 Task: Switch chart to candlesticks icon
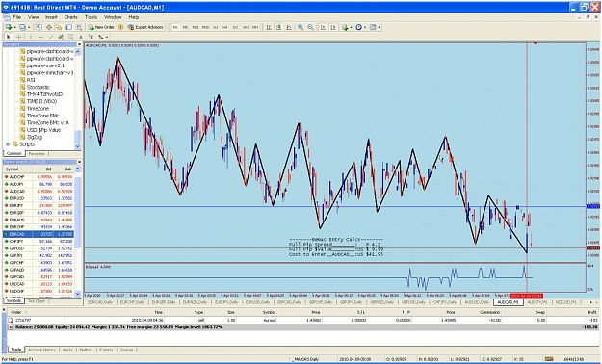[278, 27]
